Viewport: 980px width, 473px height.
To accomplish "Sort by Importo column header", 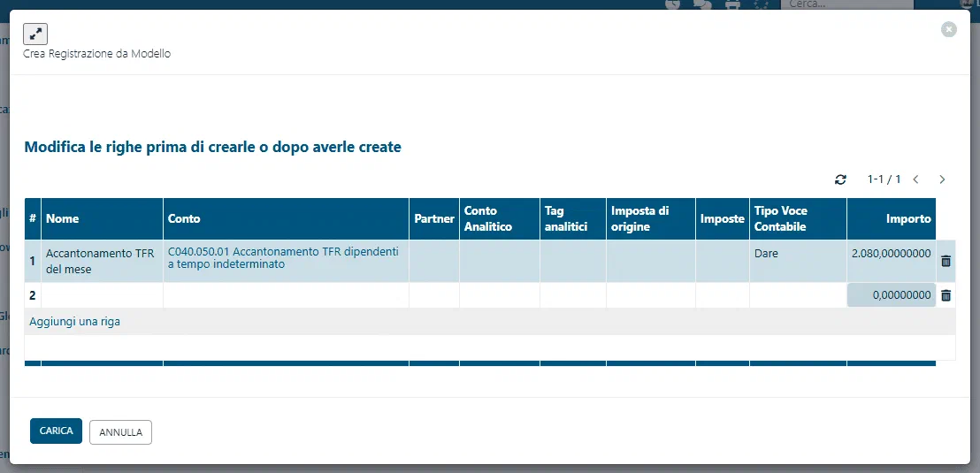I will (x=892, y=218).
